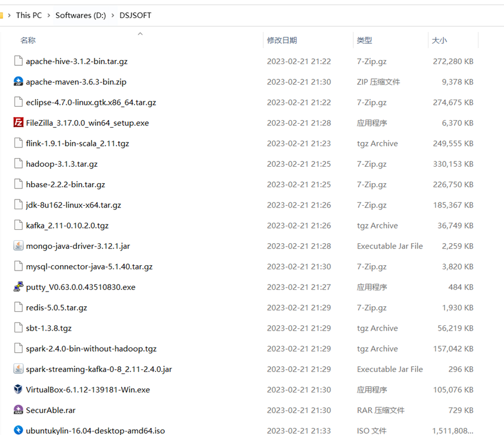The image size is (504, 435).
Task: Select file name apache-maven-3.6.3-bin.zip
Action: point(76,82)
